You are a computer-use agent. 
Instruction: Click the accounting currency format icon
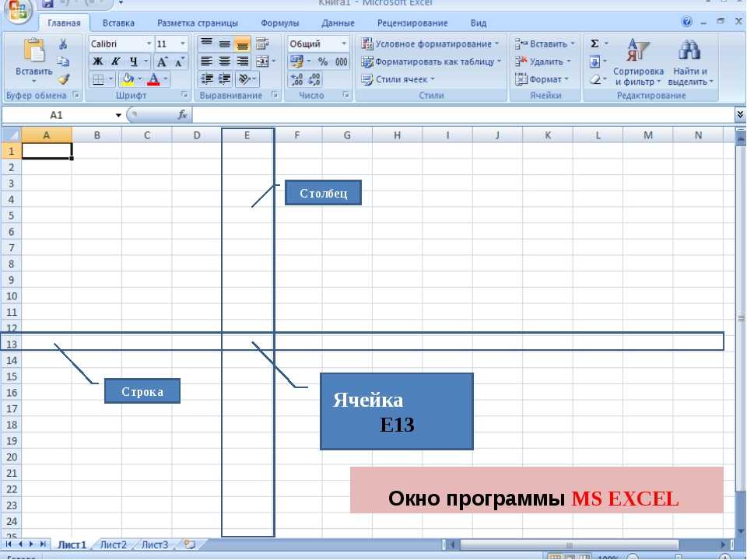[x=296, y=61]
